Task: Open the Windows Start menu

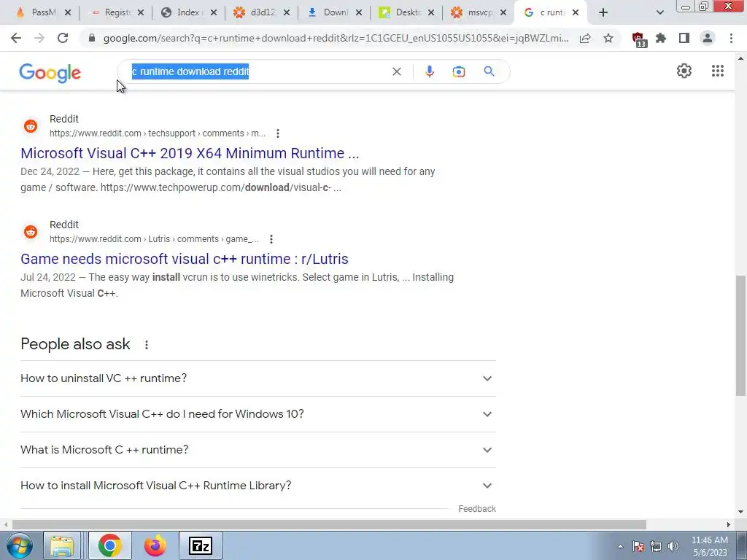Action: point(20,545)
